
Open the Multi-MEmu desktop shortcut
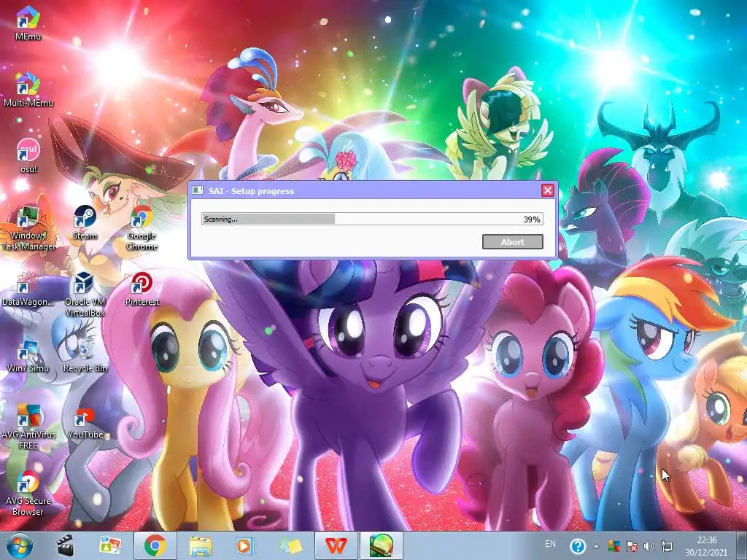(28, 90)
